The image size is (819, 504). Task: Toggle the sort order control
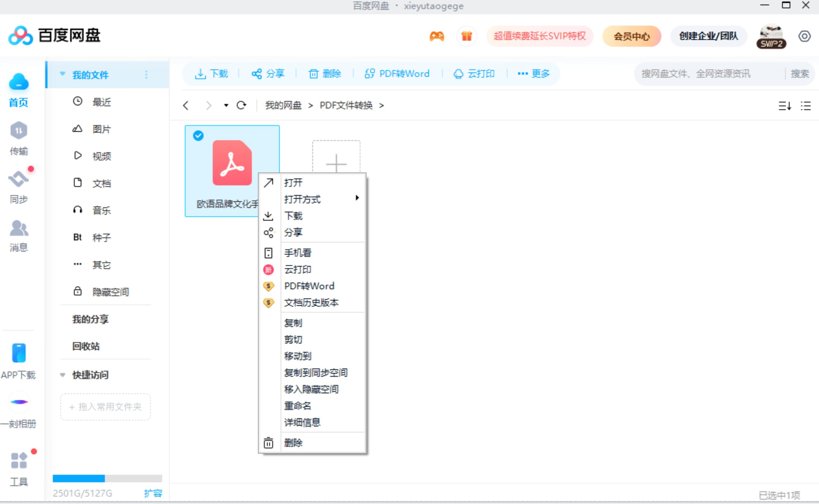(785, 106)
